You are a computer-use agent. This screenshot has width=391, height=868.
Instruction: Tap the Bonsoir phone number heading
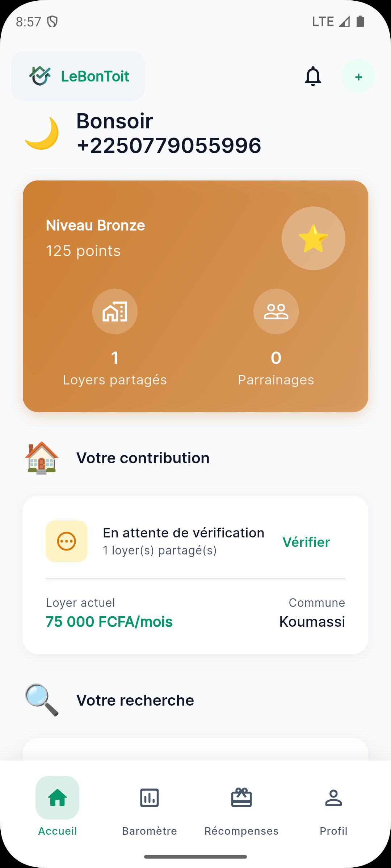[169, 133]
